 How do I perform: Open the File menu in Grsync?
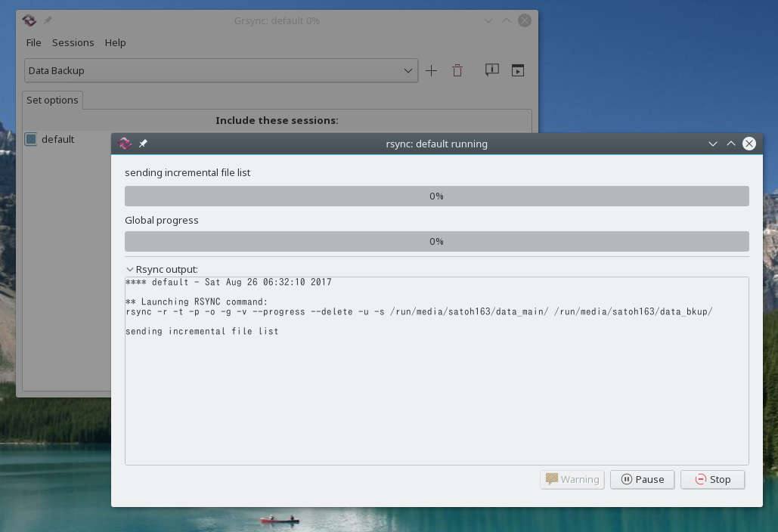(34, 42)
